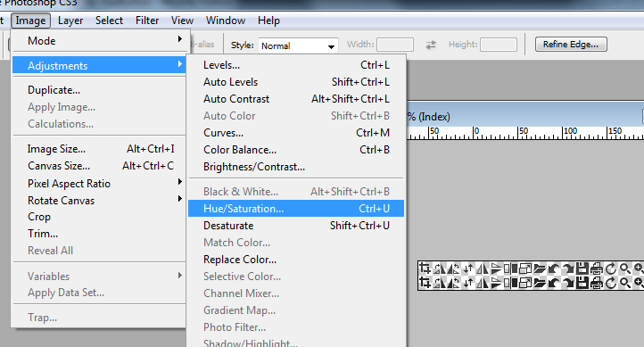Screen dimensions: 644x347
Task: Expand the Rotate Canvas submenu
Action: pyautogui.click(x=99, y=201)
